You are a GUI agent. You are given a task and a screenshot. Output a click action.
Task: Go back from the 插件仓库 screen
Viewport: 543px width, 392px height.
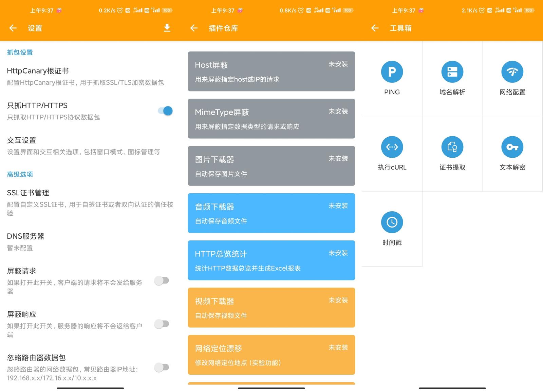[194, 28]
